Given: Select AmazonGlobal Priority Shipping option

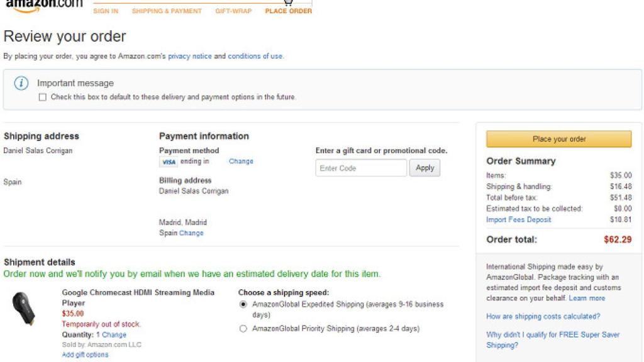Looking at the screenshot, I should tap(243, 329).
